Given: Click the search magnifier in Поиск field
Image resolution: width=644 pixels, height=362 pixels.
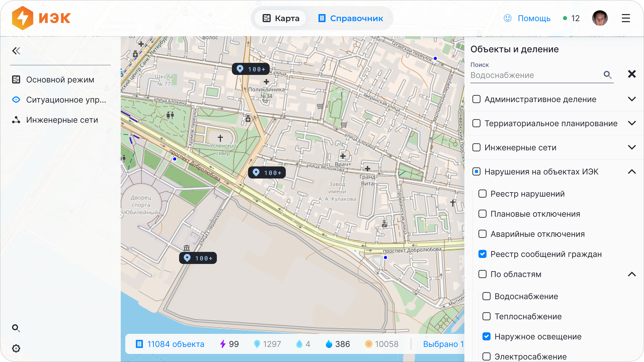Looking at the screenshot, I should tap(608, 75).
